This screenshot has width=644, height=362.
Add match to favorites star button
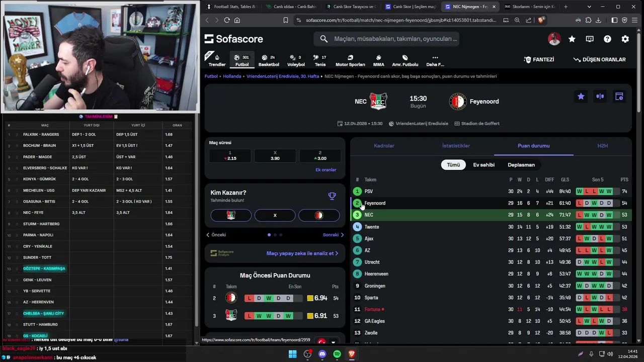tap(581, 97)
